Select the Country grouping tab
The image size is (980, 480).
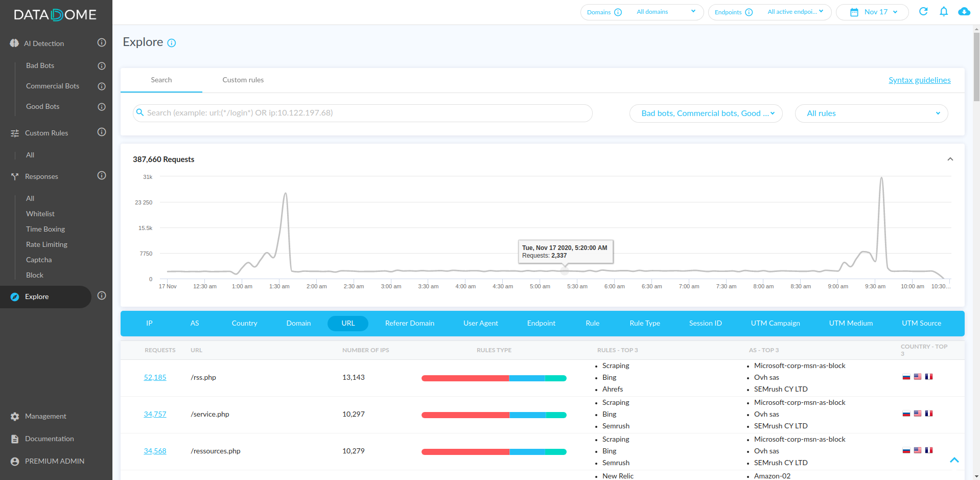tap(244, 324)
